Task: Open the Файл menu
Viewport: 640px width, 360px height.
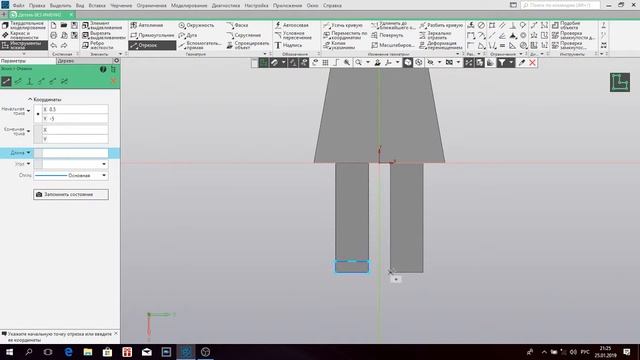Action: click(18, 6)
